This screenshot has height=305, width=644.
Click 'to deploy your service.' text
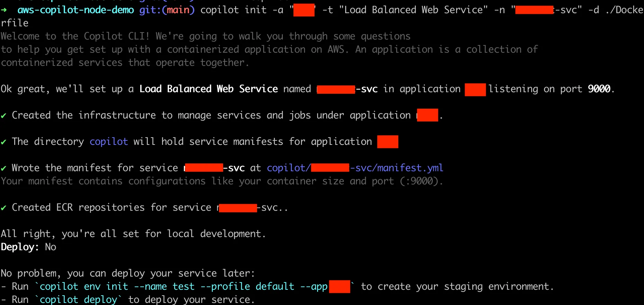pyautogui.click(x=191, y=300)
